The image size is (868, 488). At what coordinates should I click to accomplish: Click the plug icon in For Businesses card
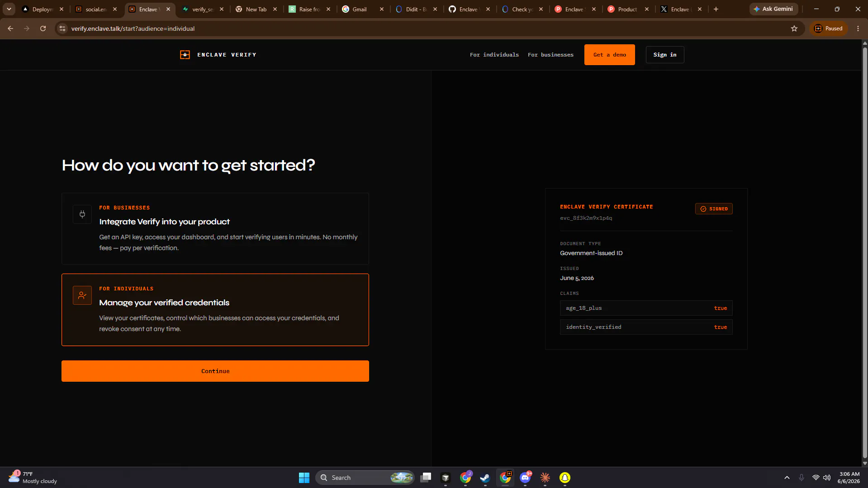point(82,214)
